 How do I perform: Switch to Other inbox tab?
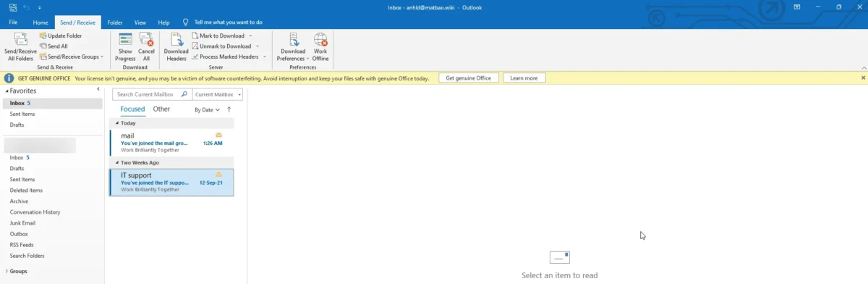[x=161, y=109]
